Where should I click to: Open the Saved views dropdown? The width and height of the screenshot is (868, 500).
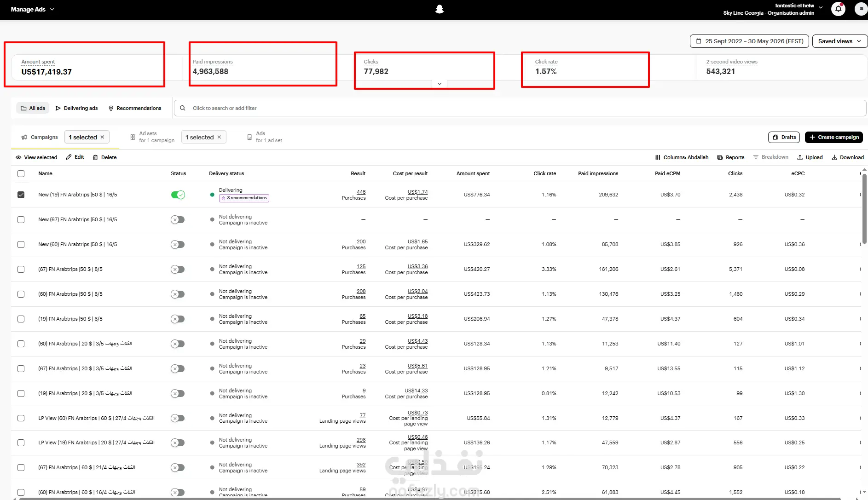[839, 41]
